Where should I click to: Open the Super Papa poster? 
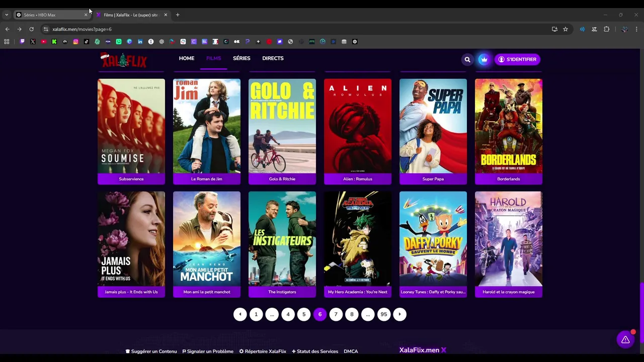433,126
